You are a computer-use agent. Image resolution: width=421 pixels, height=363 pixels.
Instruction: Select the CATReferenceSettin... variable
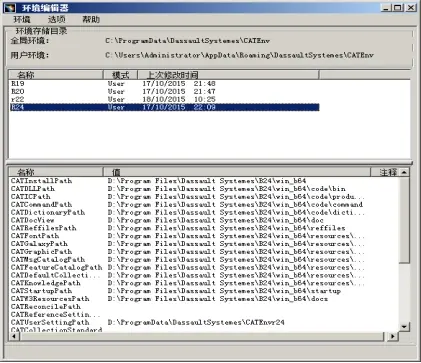(x=55, y=315)
